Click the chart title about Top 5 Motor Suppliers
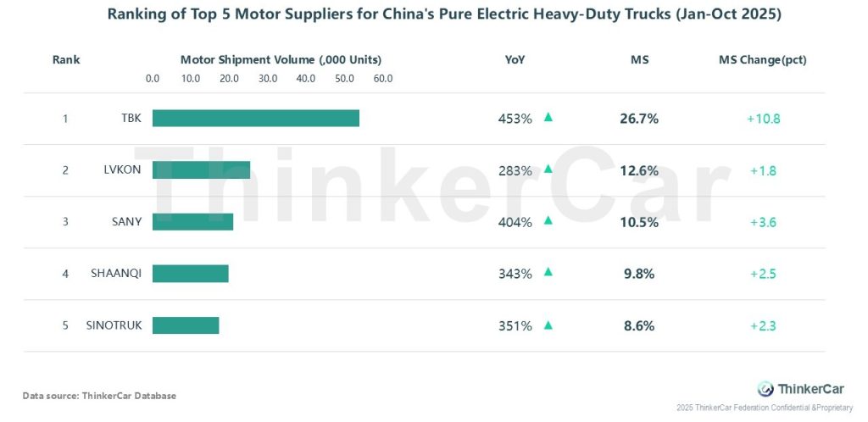The height and width of the screenshot is (422, 868). coord(433,14)
